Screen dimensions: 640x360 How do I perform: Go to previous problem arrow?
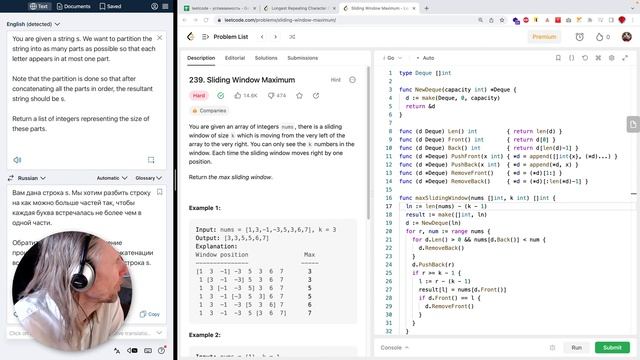pyautogui.click(x=262, y=37)
